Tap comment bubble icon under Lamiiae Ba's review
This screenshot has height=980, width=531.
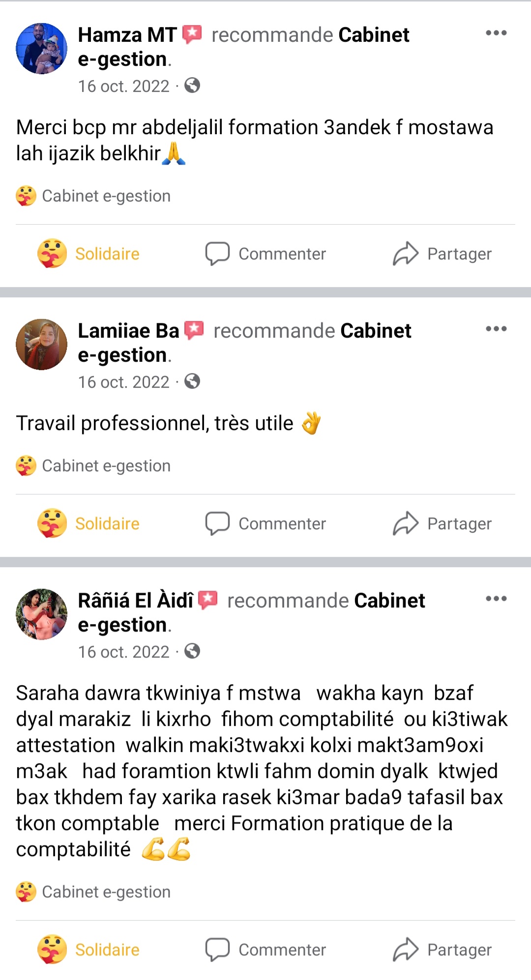point(217,523)
